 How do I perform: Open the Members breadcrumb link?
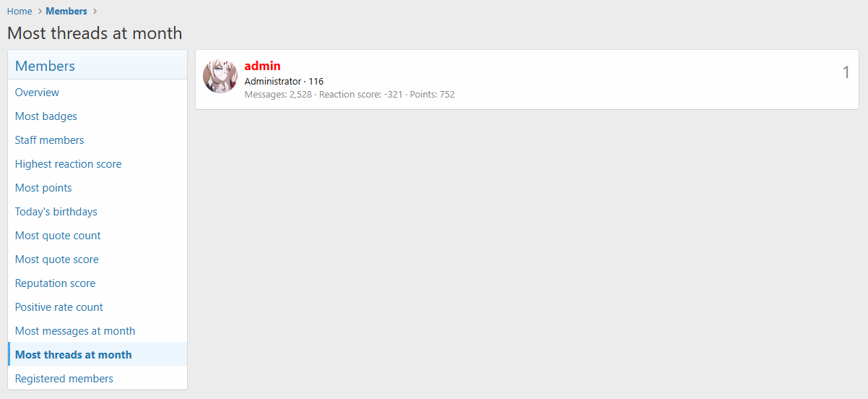(x=66, y=11)
